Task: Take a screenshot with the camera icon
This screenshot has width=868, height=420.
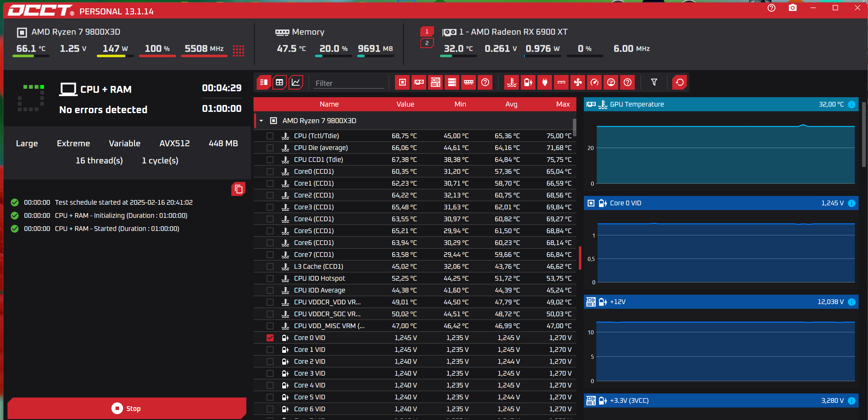Action: (x=792, y=8)
